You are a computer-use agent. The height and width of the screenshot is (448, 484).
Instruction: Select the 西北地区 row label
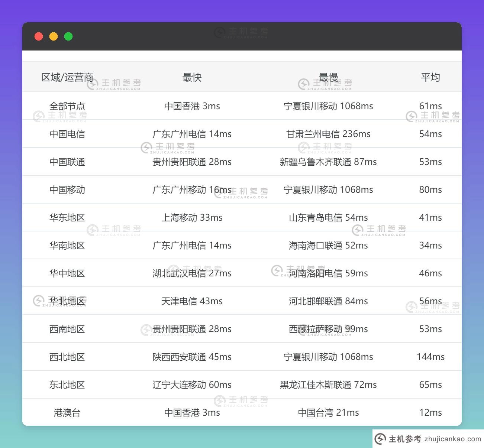pyautogui.click(x=67, y=357)
